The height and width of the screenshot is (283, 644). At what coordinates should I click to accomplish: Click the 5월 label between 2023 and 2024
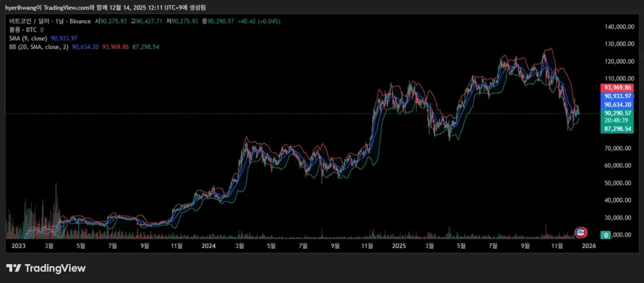[x=81, y=245]
